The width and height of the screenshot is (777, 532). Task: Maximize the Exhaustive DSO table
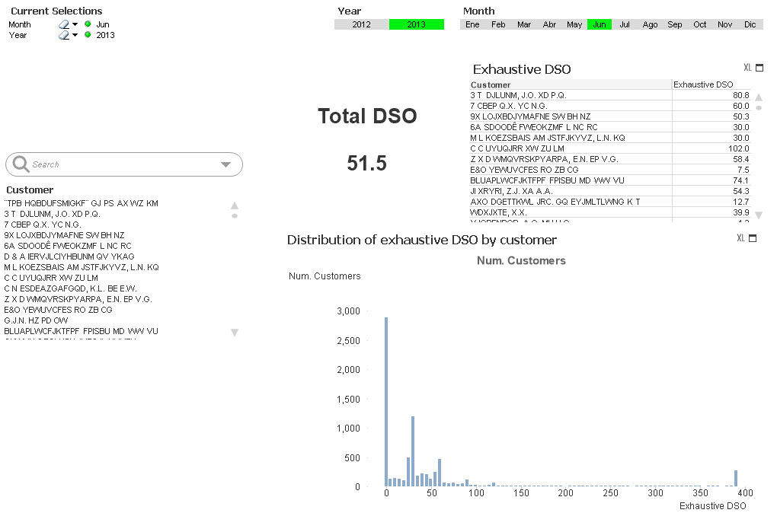[757, 68]
